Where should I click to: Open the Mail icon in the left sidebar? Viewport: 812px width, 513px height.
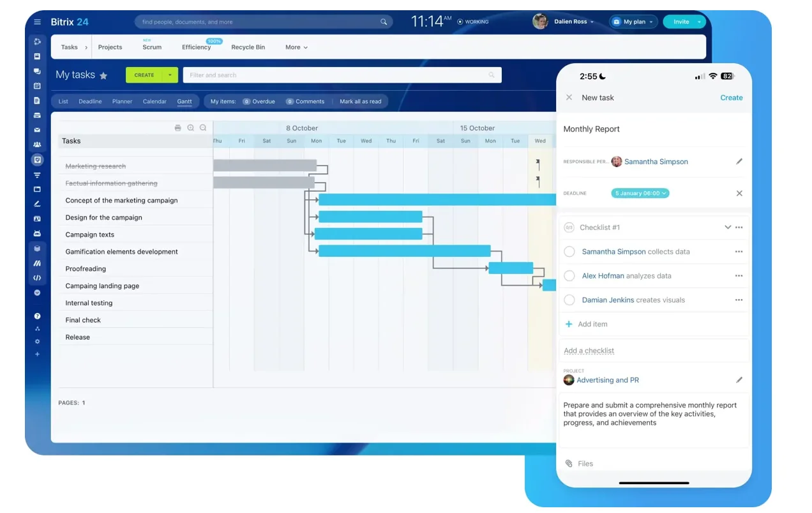click(x=37, y=130)
